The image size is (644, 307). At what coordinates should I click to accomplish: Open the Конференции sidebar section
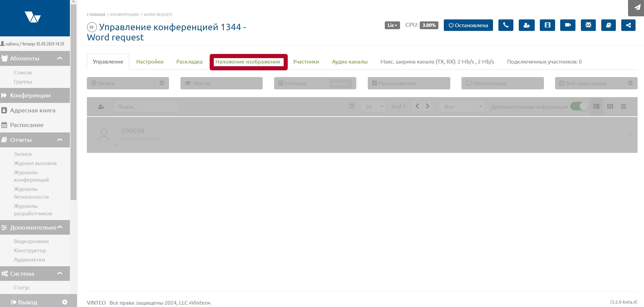pos(35,95)
